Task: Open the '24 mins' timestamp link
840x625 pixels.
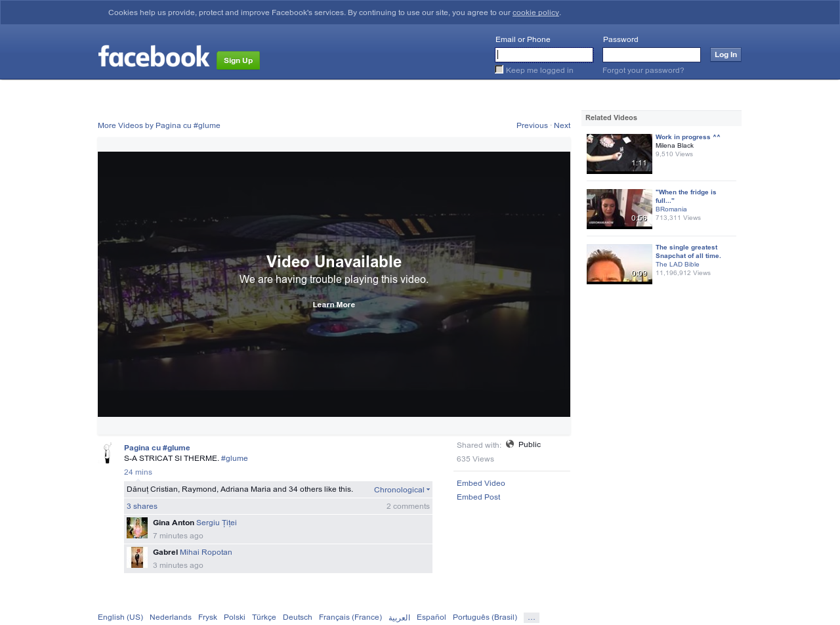Action: [138, 472]
